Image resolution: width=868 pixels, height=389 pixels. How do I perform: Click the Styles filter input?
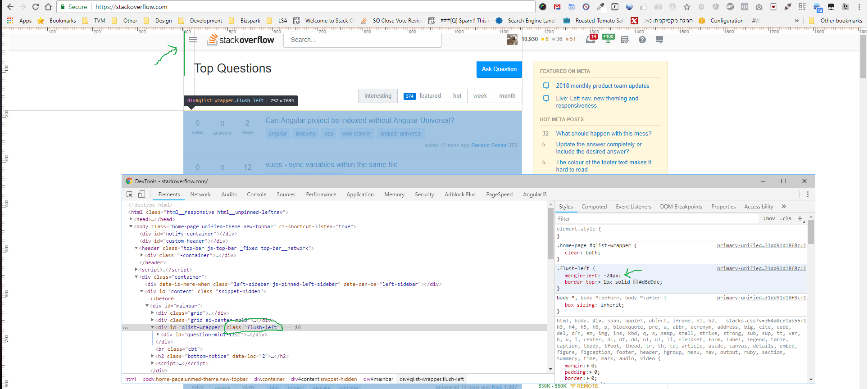pos(658,218)
